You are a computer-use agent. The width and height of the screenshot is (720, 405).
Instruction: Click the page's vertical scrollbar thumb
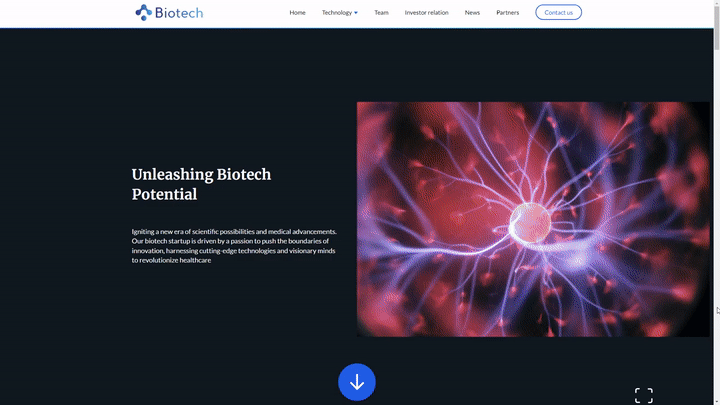tap(716, 28)
